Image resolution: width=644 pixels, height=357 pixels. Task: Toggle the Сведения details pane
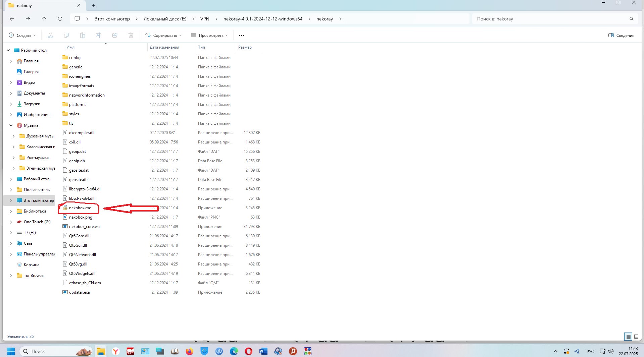pos(621,35)
